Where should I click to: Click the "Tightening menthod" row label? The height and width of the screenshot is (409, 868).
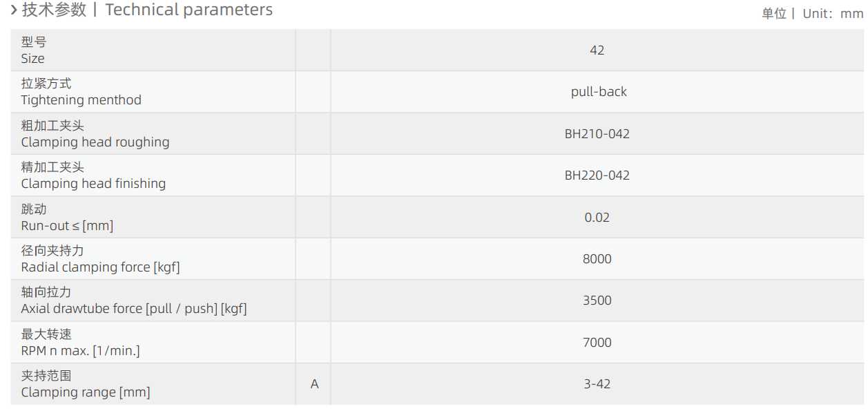click(81, 100)
